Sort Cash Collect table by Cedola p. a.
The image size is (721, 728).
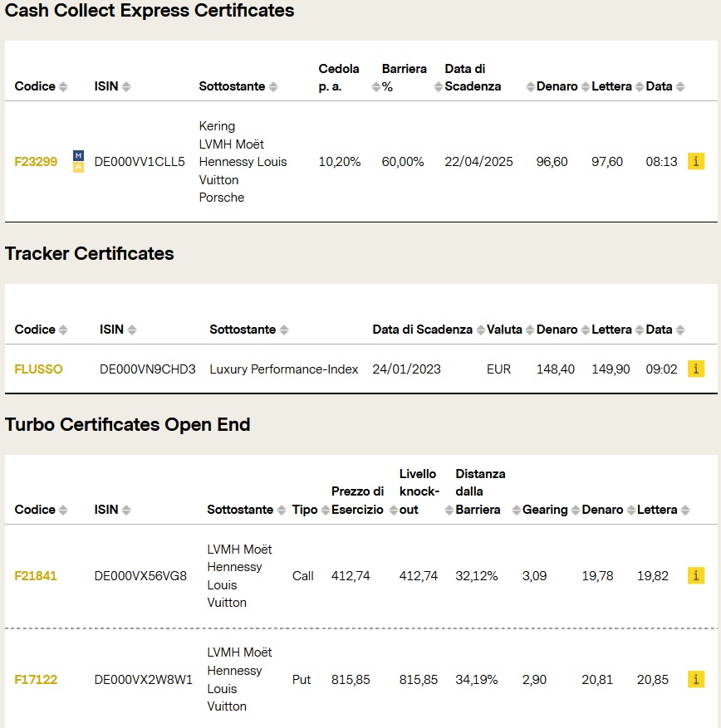click(375, 87)
